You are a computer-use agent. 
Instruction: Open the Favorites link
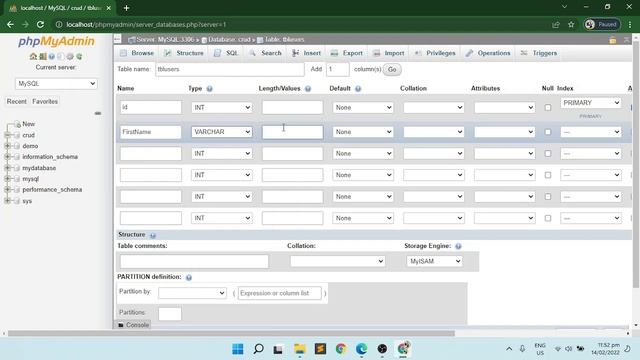tap(45, 102)
